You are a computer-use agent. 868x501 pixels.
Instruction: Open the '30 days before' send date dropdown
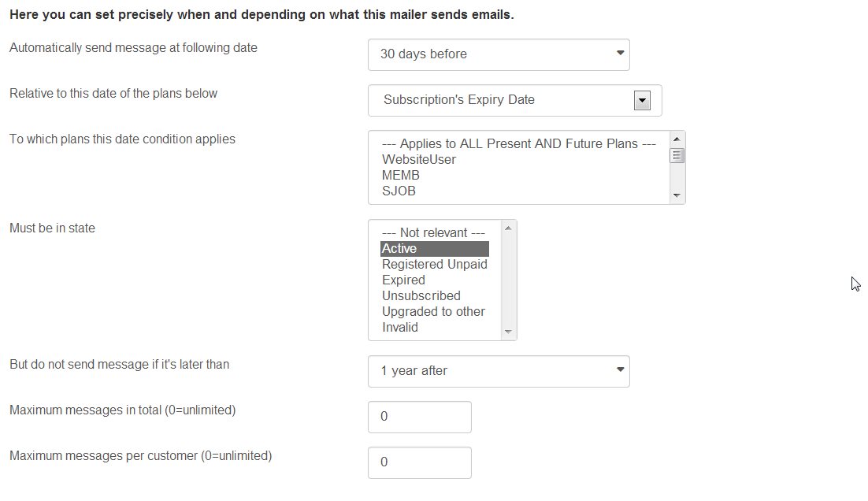coord(499,54)
